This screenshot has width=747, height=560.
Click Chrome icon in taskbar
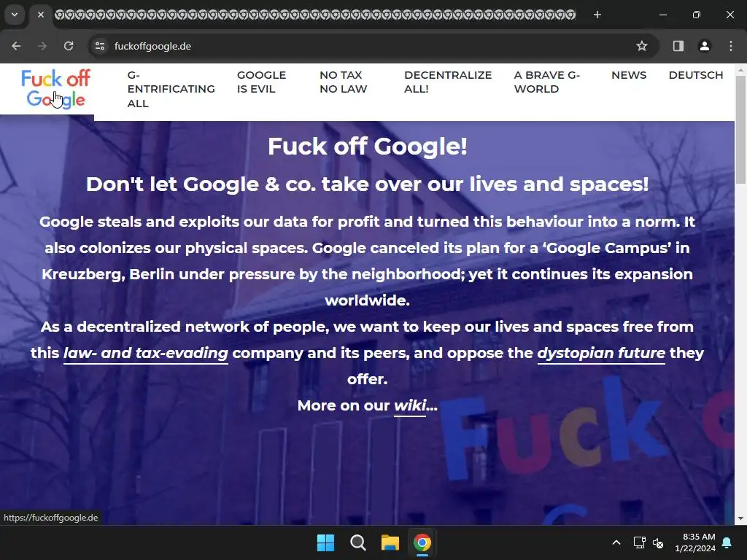point(422,542)
